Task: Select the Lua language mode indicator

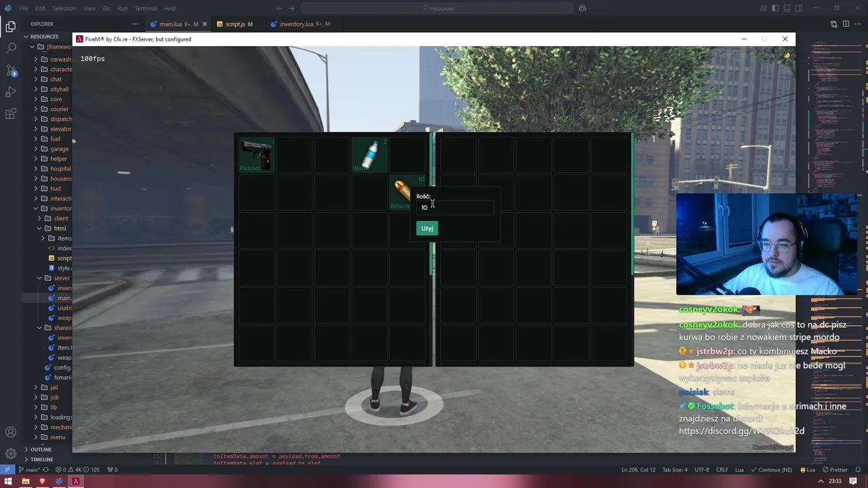Action: point(739,470)
